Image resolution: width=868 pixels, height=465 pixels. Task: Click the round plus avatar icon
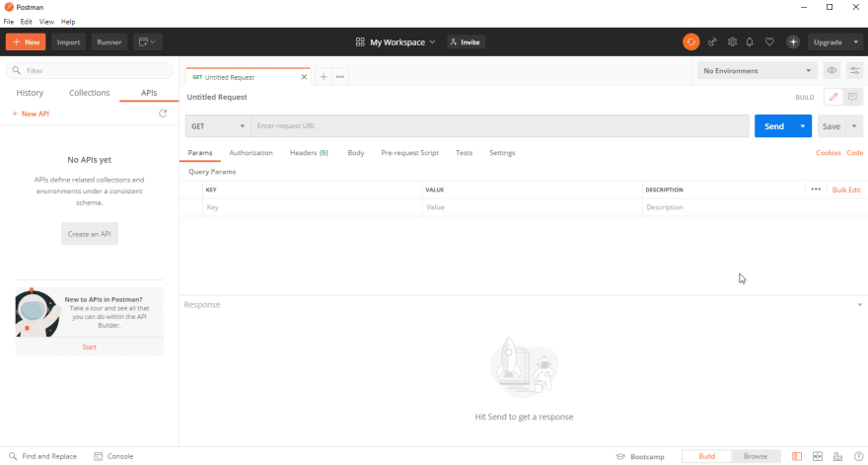[793, 42]
